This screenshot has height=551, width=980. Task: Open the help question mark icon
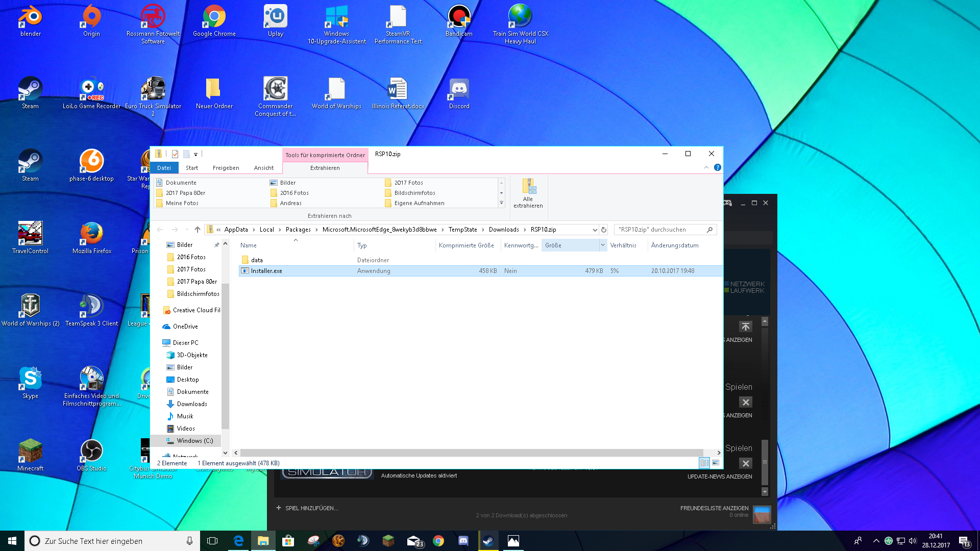tap(718, 167)
